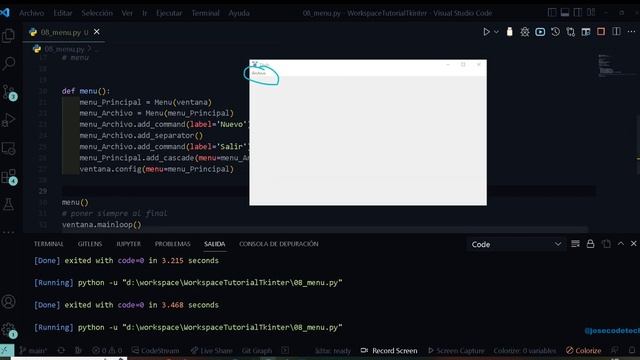Click the debug bug icon in editor toolbar

pyautogui.click(x=525, y=32)
